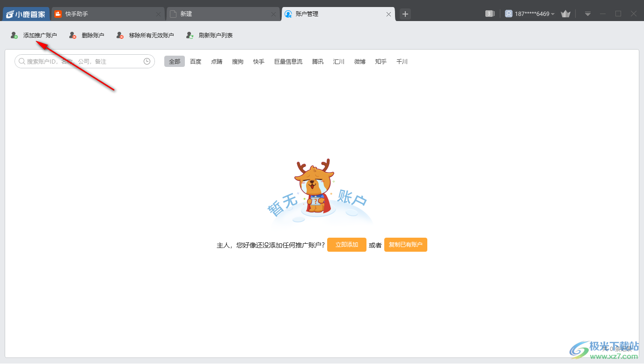Viewport: 644px width, 364px height.
Task: Open the new tab plus button
Action: 405,14
